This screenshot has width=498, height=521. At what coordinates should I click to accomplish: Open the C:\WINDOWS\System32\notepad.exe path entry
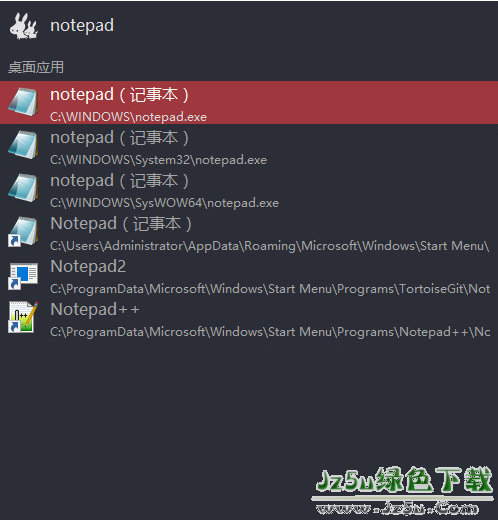158,160
